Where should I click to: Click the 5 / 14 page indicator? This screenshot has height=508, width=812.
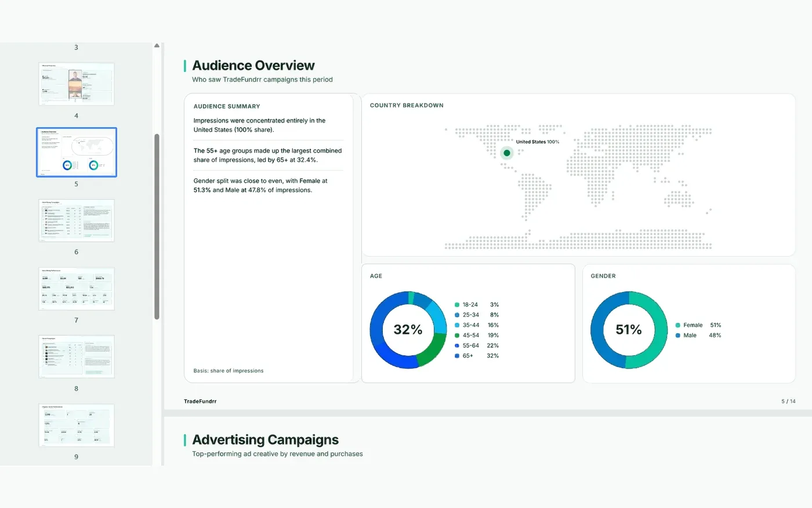(x=788, y=401)
